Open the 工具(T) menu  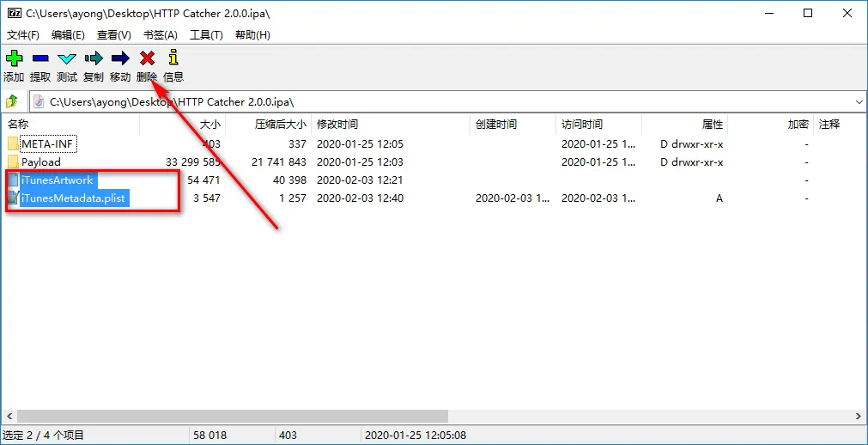click(x=206, y=35)
